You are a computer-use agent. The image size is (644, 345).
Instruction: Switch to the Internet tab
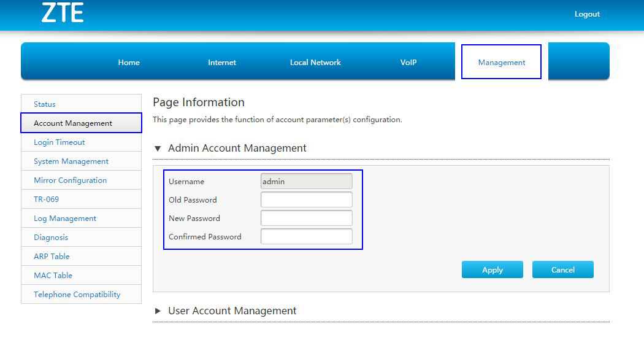222,63
